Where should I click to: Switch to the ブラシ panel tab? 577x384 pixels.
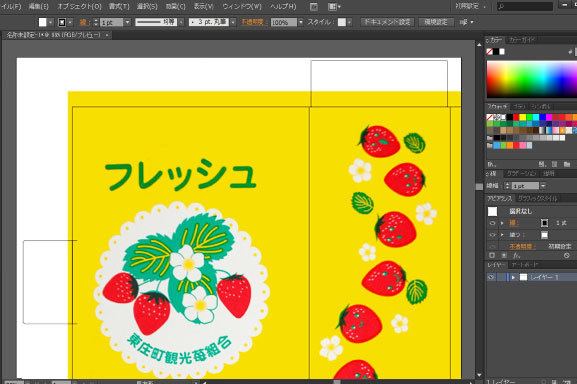tap(519, 106)
